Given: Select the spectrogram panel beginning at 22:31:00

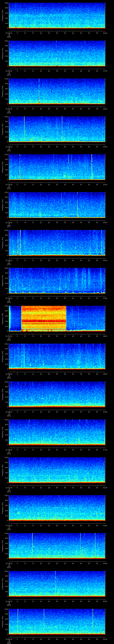Looking at the screenshot, I should [x=57, y=91].
